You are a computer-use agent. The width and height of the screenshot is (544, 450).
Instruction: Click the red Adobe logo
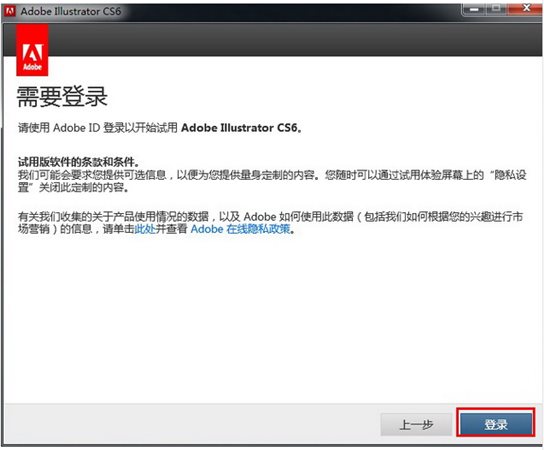[32, 50]
